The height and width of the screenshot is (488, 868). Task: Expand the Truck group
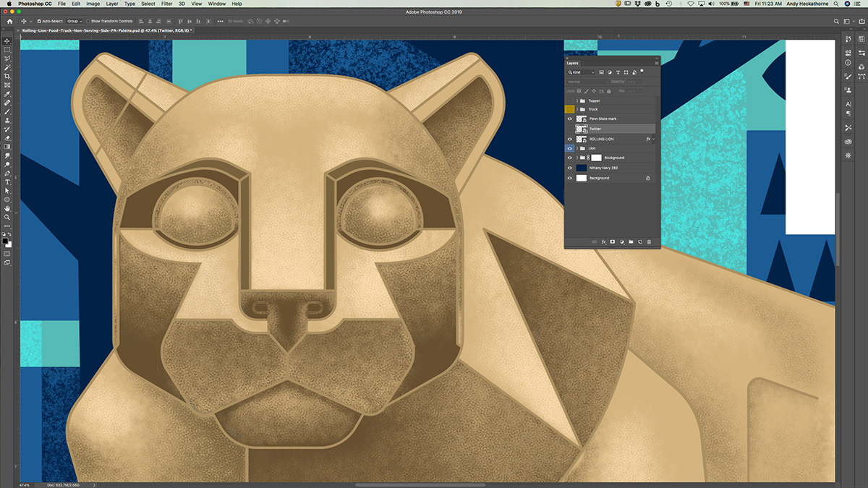point(577,109)
